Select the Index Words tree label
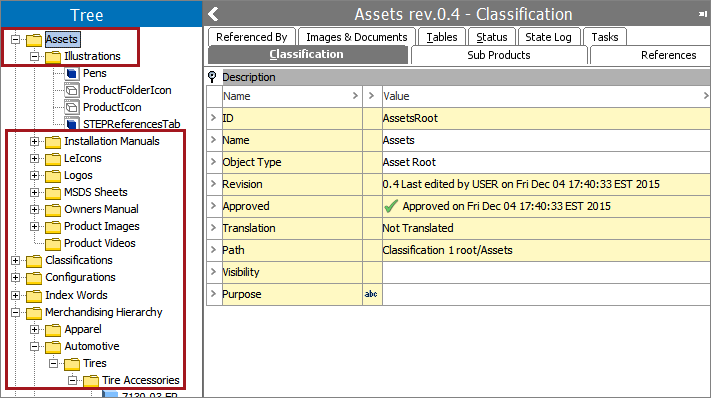The width and height of the screenshot is (711, 398). click(76, 295)
